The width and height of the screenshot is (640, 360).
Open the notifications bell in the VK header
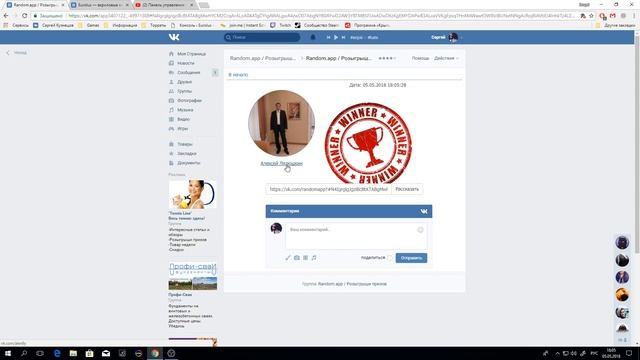(313, 37)
